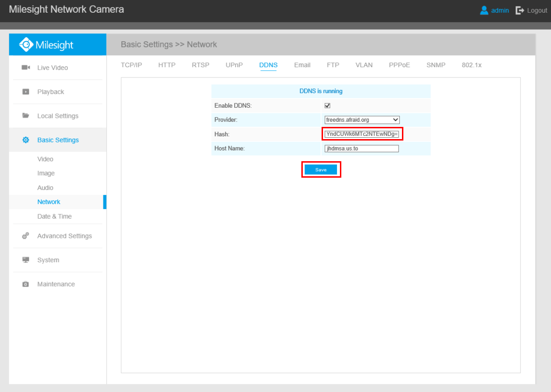Switch to the FTP tab

(333, 65)
